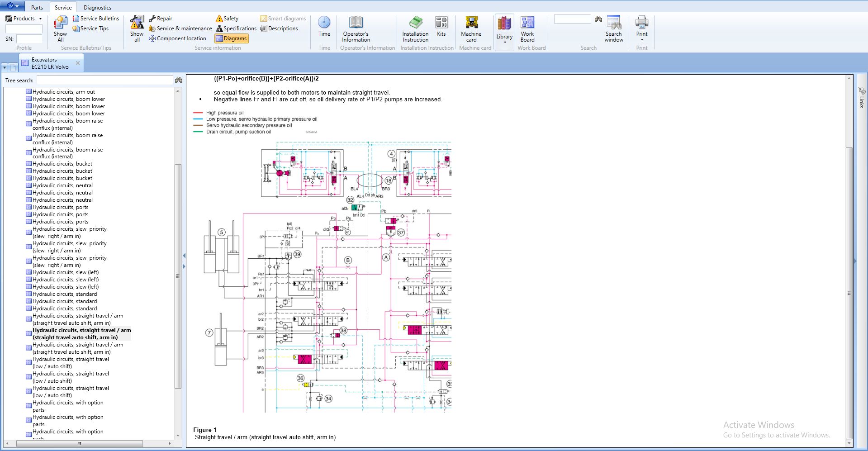Click the tree search binoculars icon

click(x=179, y=80)
